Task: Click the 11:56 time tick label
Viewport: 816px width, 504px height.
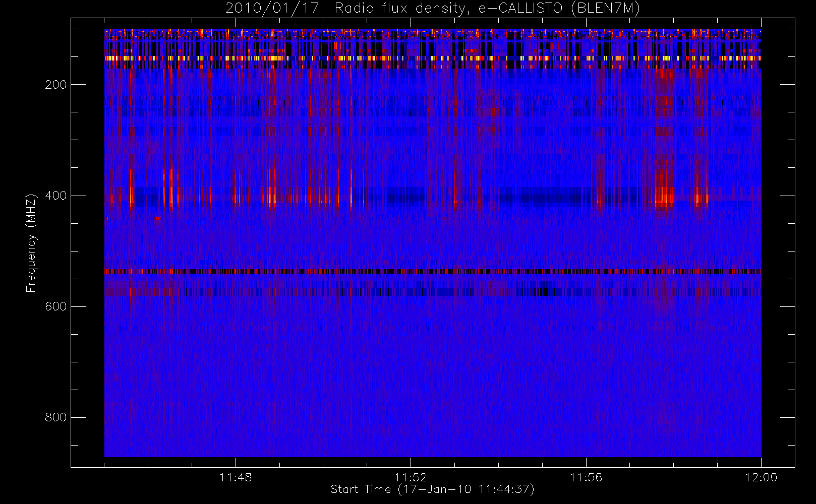Action: [586, 477]
